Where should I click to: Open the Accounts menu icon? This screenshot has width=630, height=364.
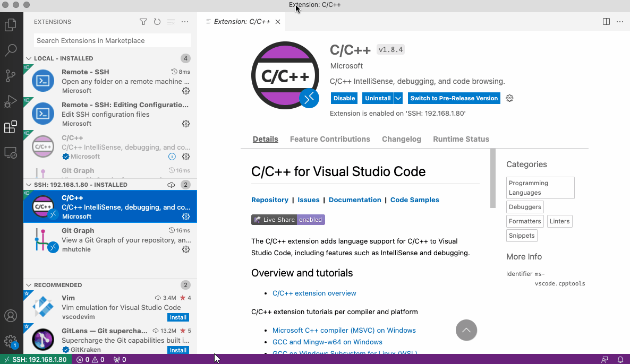[x=11, y=316]
